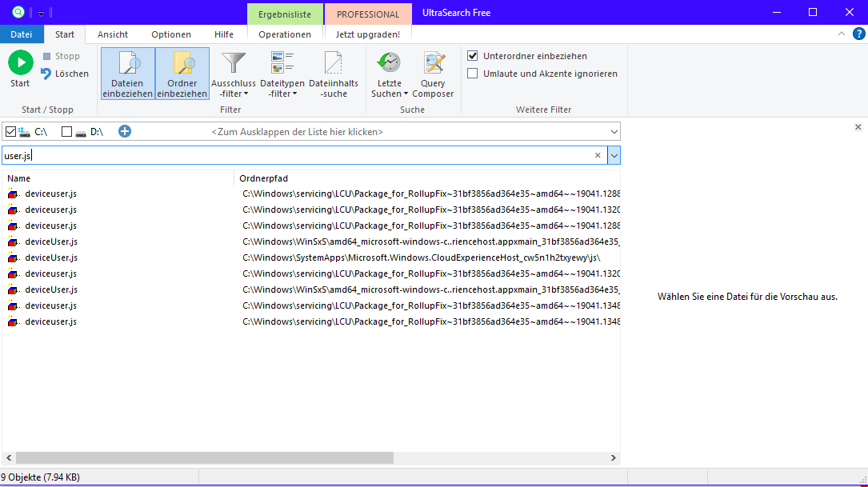
Task: Click the green Start search icon
Action: [20, 63]
